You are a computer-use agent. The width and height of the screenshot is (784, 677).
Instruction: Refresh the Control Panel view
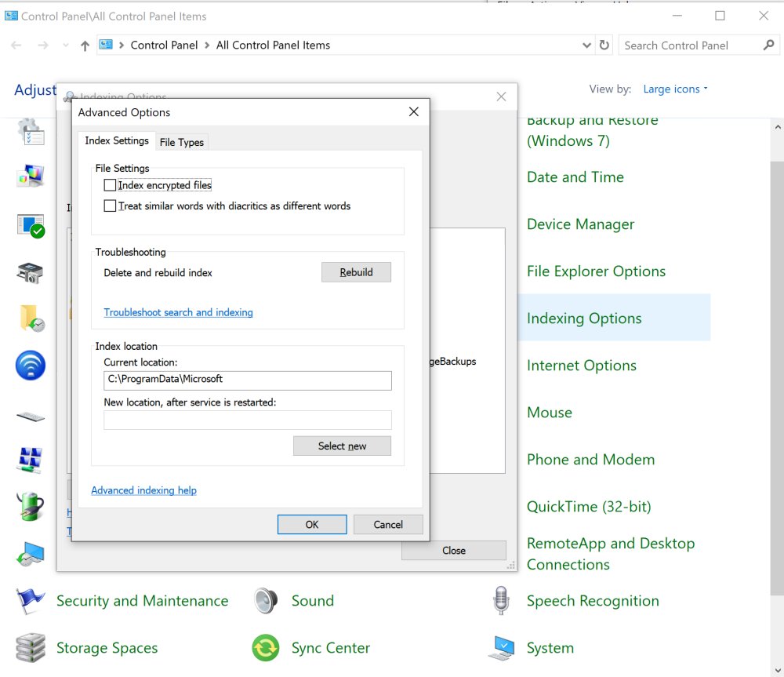click(604, 45)
